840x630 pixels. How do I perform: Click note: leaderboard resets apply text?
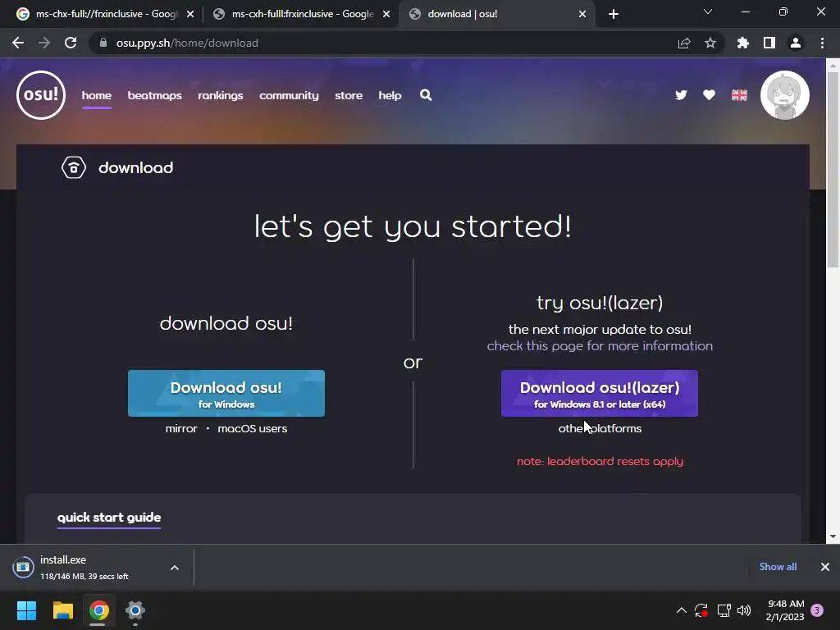click(x=600, y=461)
